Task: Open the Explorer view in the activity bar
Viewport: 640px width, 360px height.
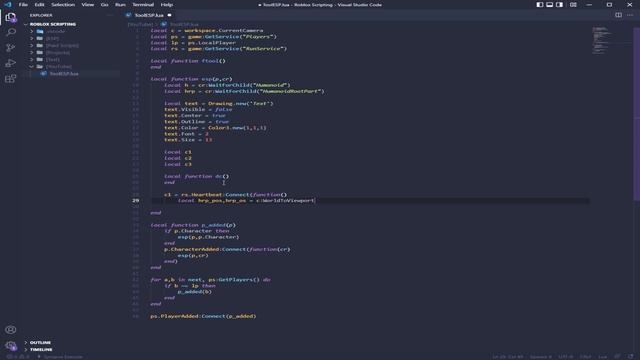Action: point(11,18)
